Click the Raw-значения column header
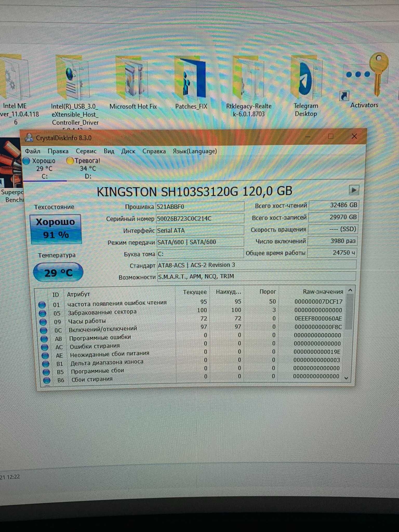This screenshot has width=399, height=532. point(323,292)
